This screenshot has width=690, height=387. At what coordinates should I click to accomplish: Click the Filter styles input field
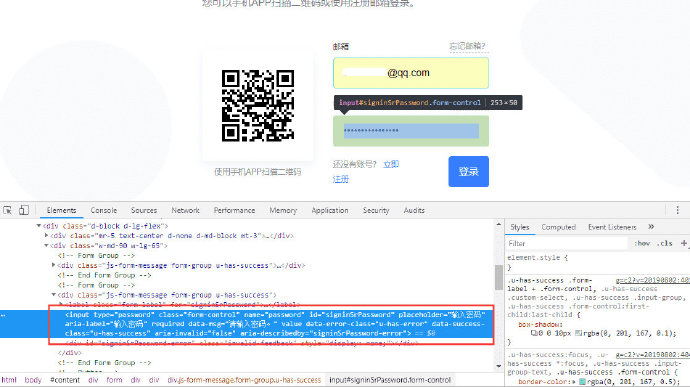(x=566, y=243)
